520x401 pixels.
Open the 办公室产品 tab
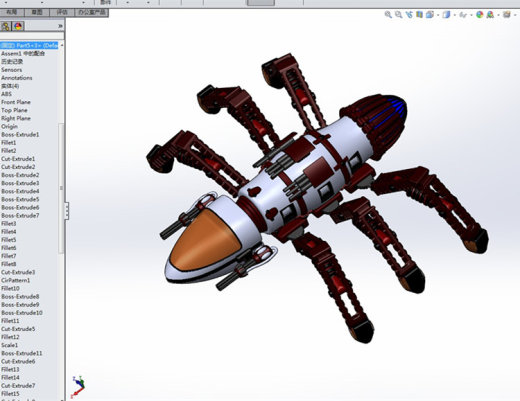[92, 13]
